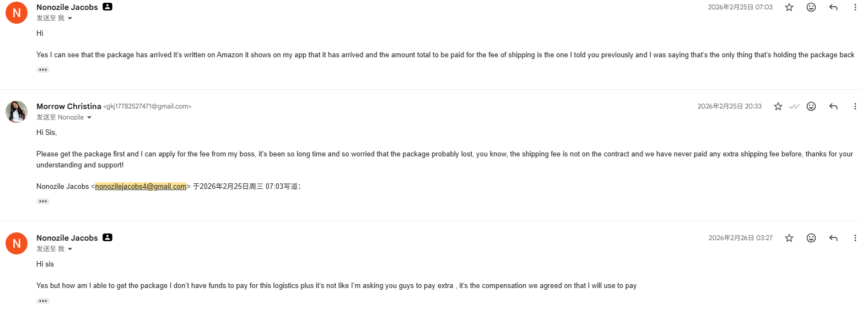Expand recipient details of the first email
This screenshot has width=868, height=315.
pos(70,18)
